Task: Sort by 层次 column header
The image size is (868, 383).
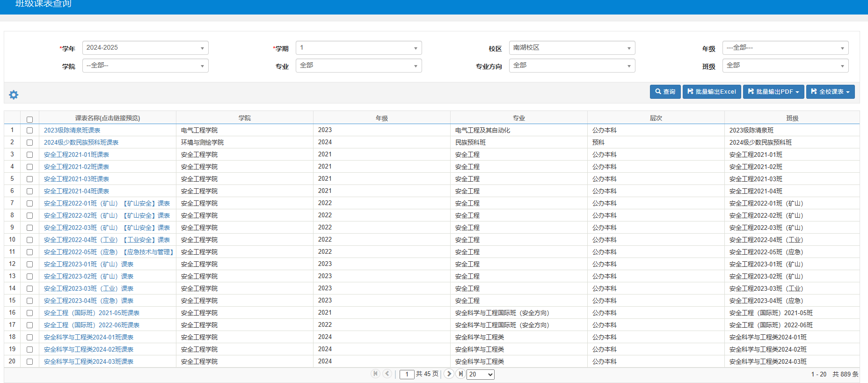Action: pos(656,118)
